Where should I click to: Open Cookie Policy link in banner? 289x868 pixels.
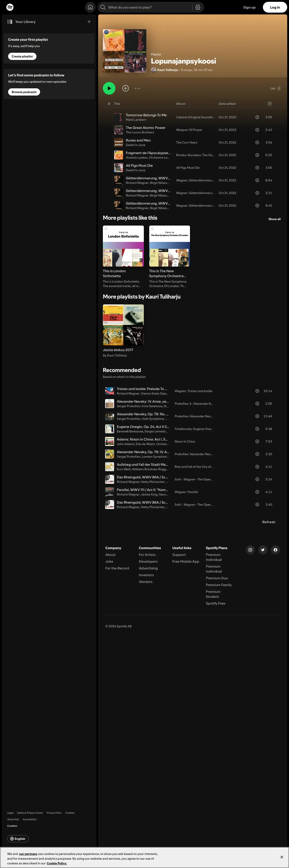click(x=56, y=863)
